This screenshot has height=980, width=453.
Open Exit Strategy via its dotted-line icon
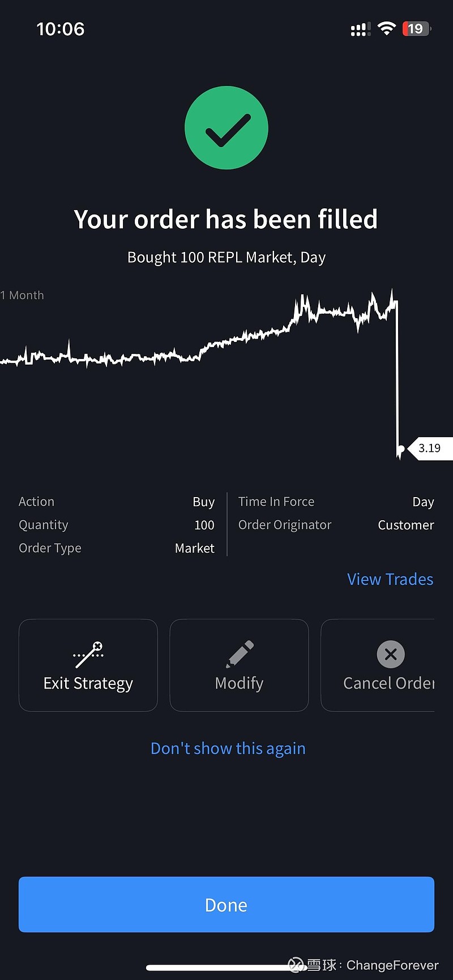[88, 654]
